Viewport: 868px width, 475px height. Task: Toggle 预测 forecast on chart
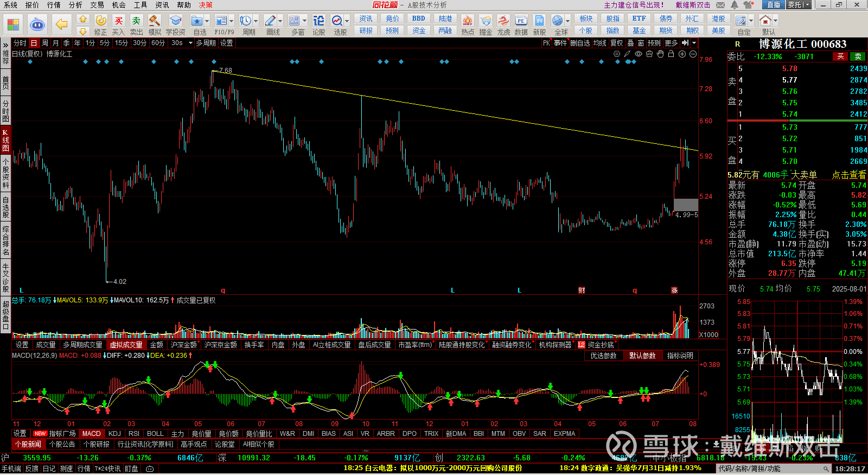click(654, 43)
